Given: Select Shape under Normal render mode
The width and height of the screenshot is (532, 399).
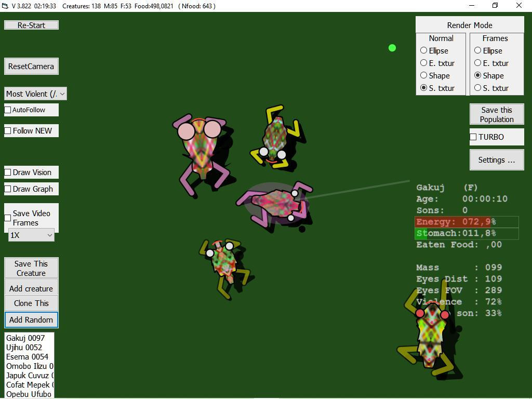Looking at the screenshot, I should pos(423,75).
